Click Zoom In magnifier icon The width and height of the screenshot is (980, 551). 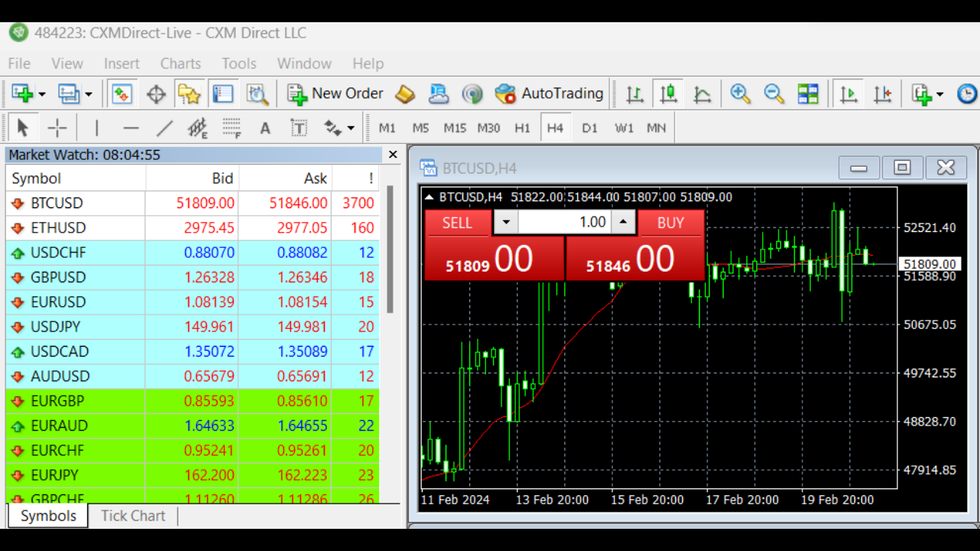[x=740, y=93]
